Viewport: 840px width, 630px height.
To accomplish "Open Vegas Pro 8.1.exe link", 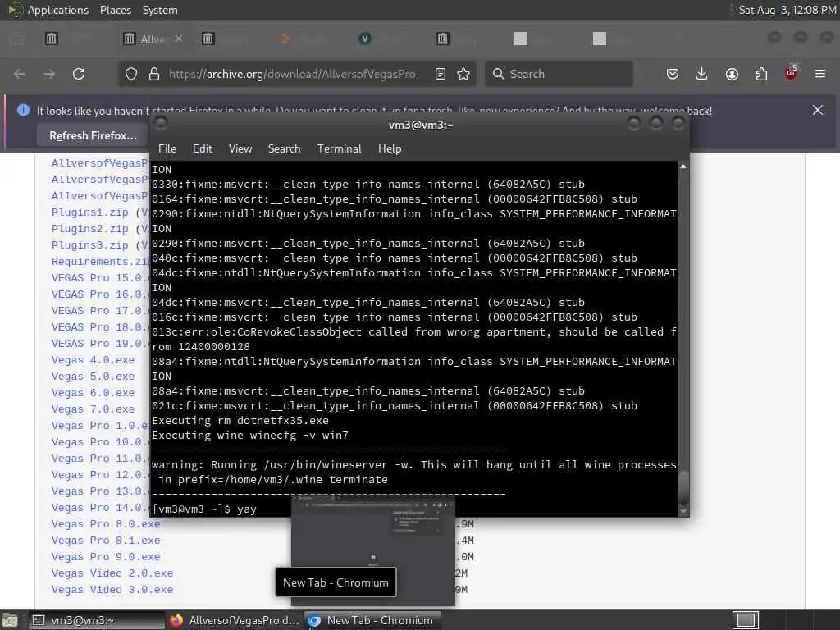I will 106,541.
